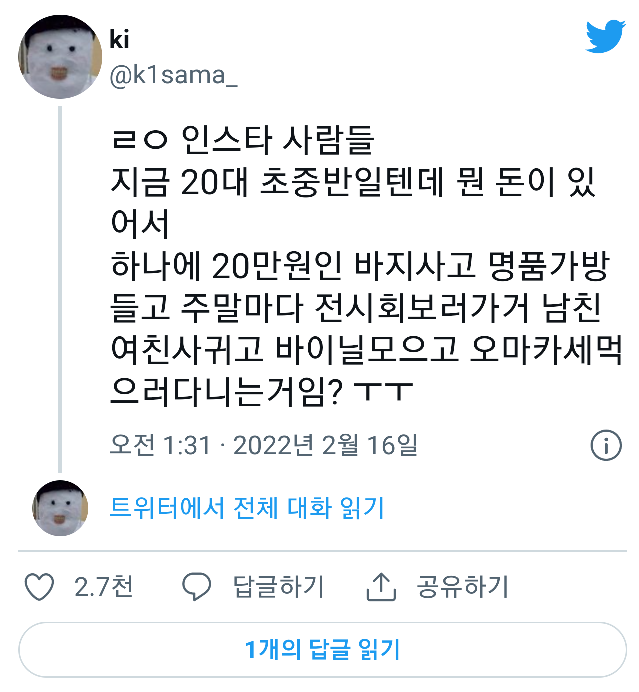The image size is (639, 692).
Task: Click tweet line starting '하나에 20만원인'
Action: pyautogui.click(x=360, y=266)
